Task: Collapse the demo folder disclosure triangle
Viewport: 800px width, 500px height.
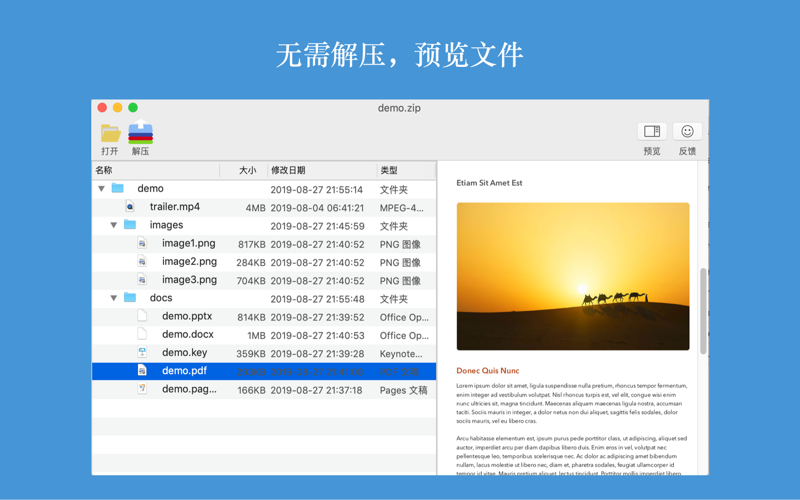Action: (101, 189)
